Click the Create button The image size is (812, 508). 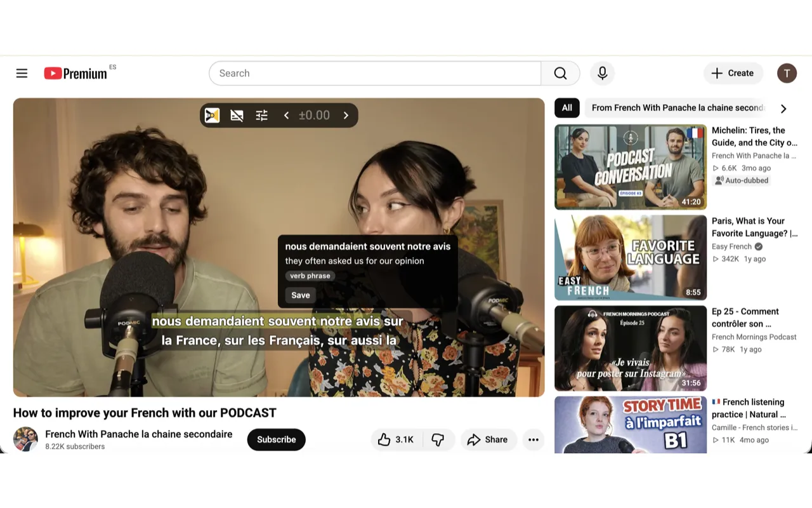coord(733,73)
